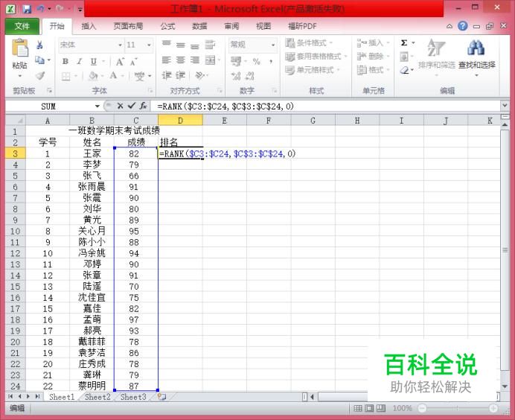Screen dimensions: 515x420
Task: Click the Format Painter brush icon
Action: click(x=40, y=76)
